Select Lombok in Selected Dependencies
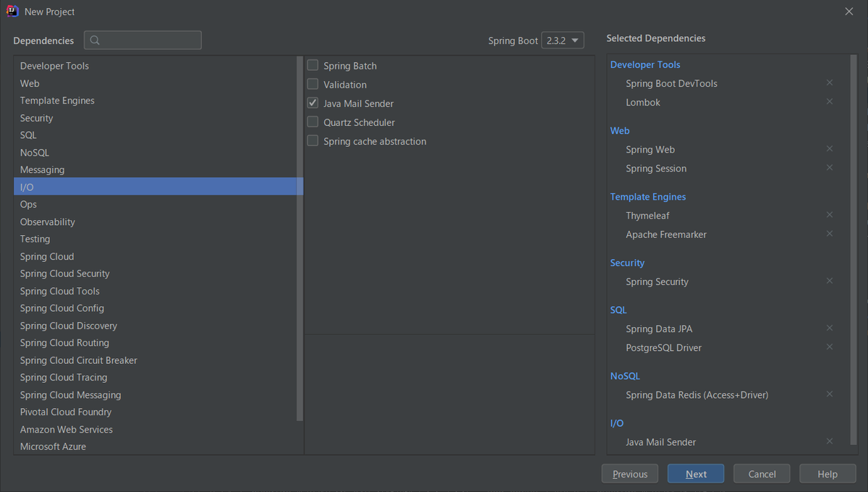 click(x=643, y=102)
